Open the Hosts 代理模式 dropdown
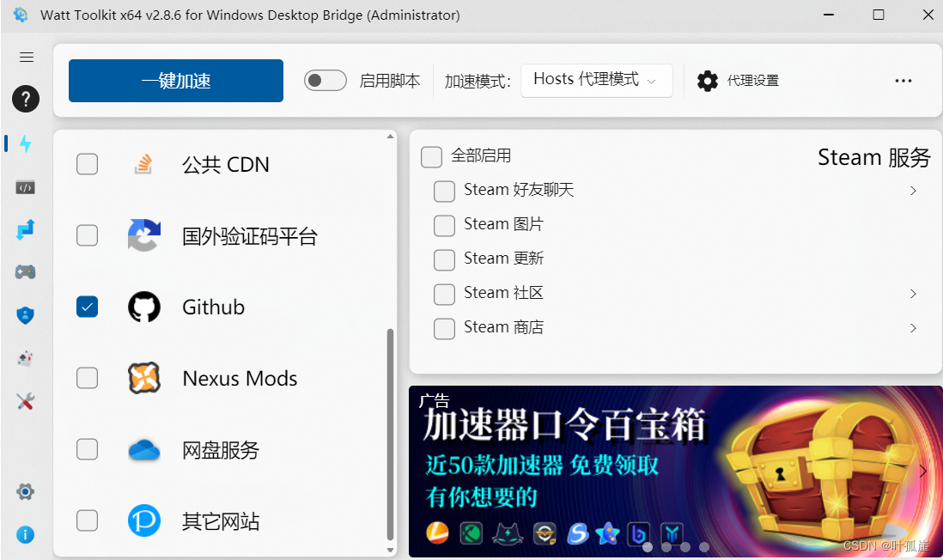This screenshot has width=943, height=560. [x=597, y=80]
